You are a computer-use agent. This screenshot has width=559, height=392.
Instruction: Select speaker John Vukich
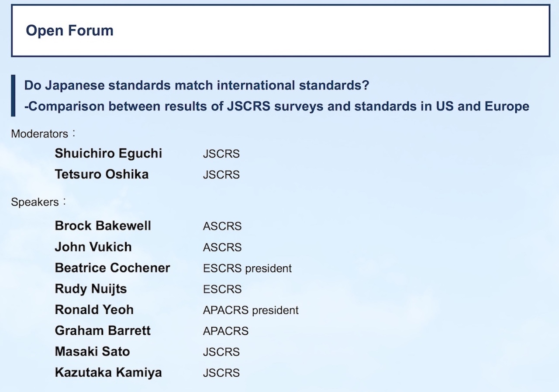click(93, 247)
